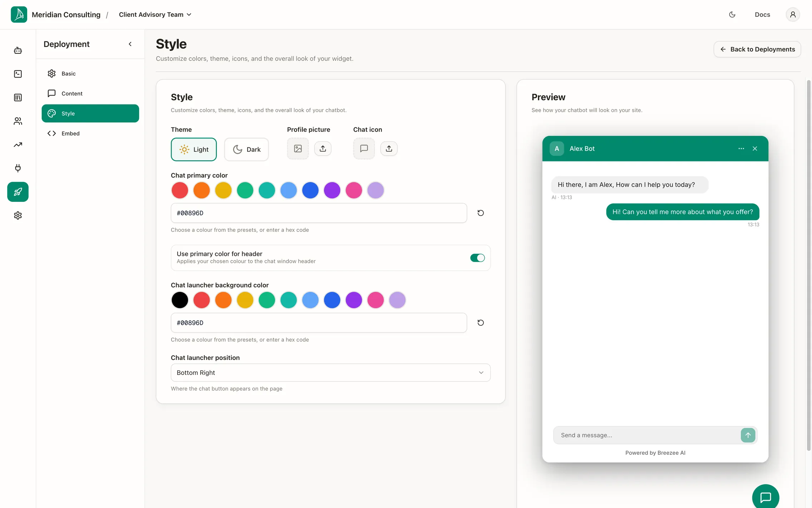Open the bot icon in left sidebar
Viewport: 812px width, 508px height.
pos(18,50)
